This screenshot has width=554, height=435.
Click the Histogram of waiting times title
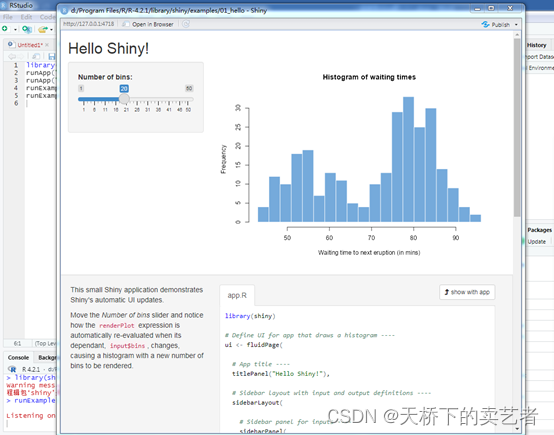(x=369, y=77)
